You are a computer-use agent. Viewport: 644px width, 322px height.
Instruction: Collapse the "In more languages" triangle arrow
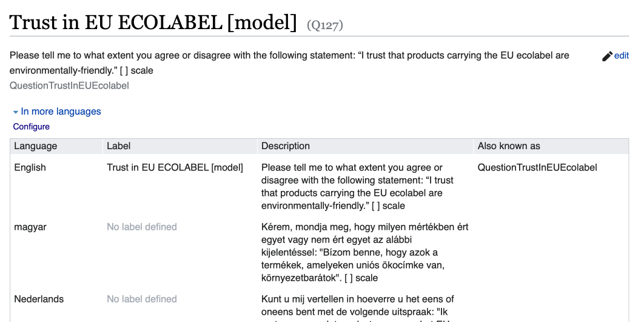16,112
